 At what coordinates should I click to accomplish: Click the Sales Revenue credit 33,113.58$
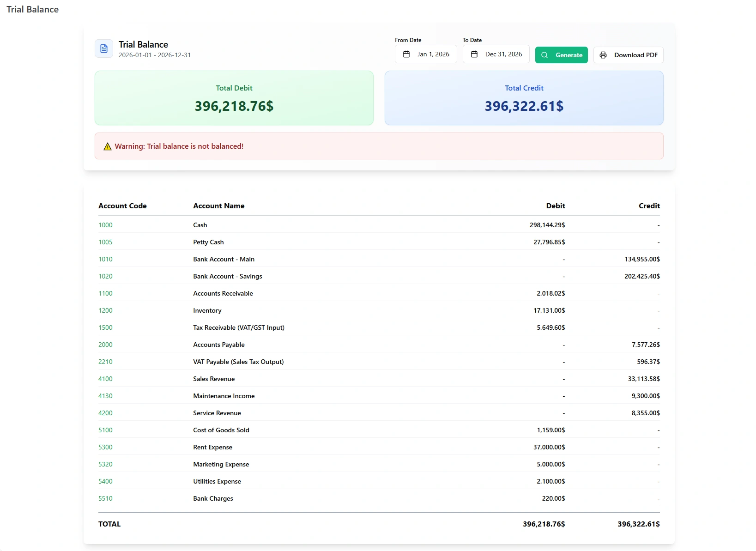pyautogui.click(x=644, y=379)
